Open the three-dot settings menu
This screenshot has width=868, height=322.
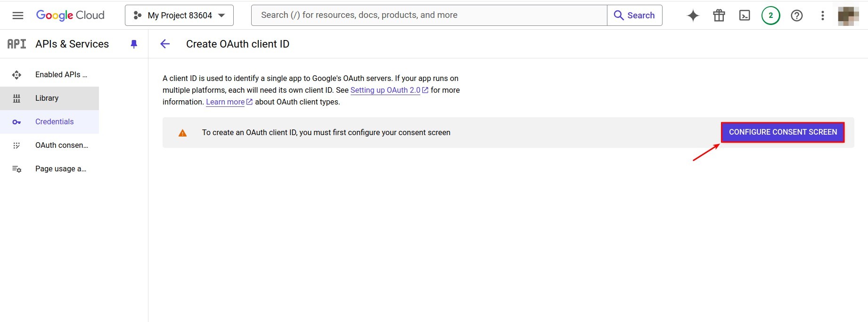pos(823,16)
